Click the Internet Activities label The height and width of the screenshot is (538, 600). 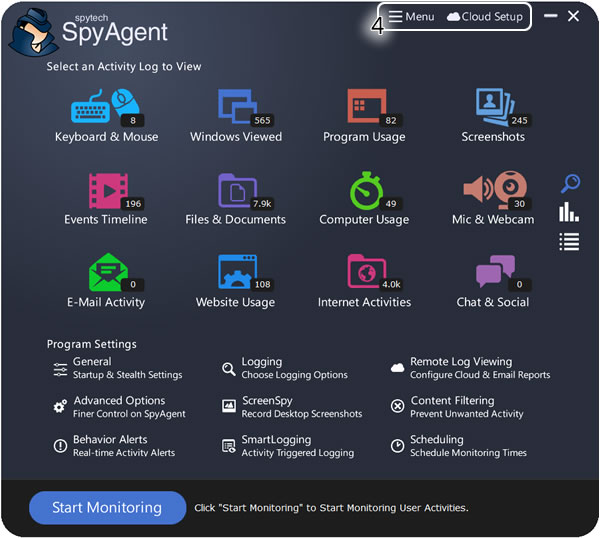point(364,302)
